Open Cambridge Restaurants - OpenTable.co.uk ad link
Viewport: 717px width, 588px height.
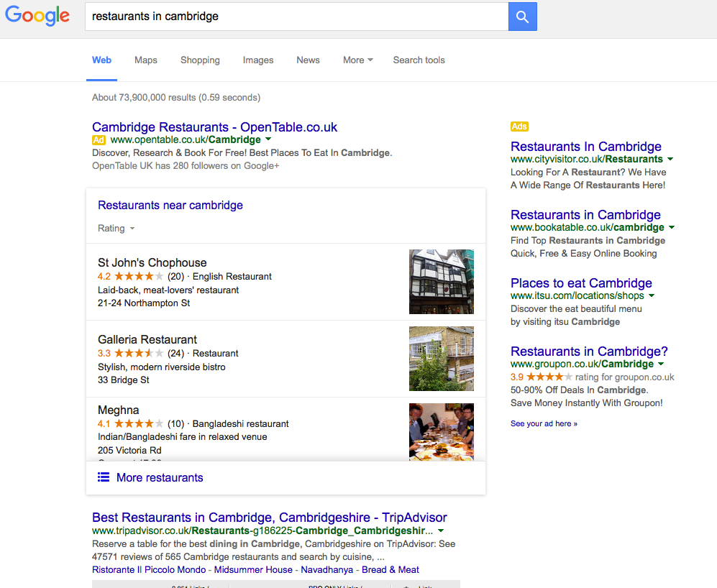tap(214, 127)
